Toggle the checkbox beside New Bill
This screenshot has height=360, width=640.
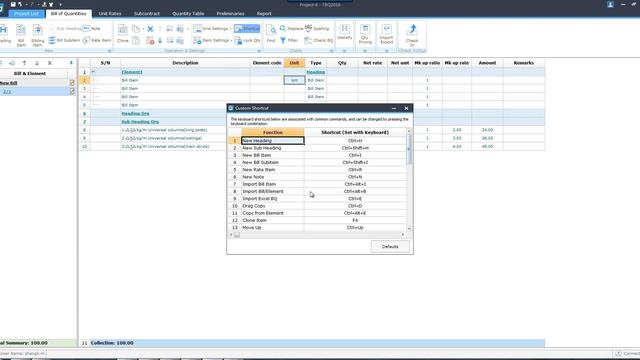(72, 83)
